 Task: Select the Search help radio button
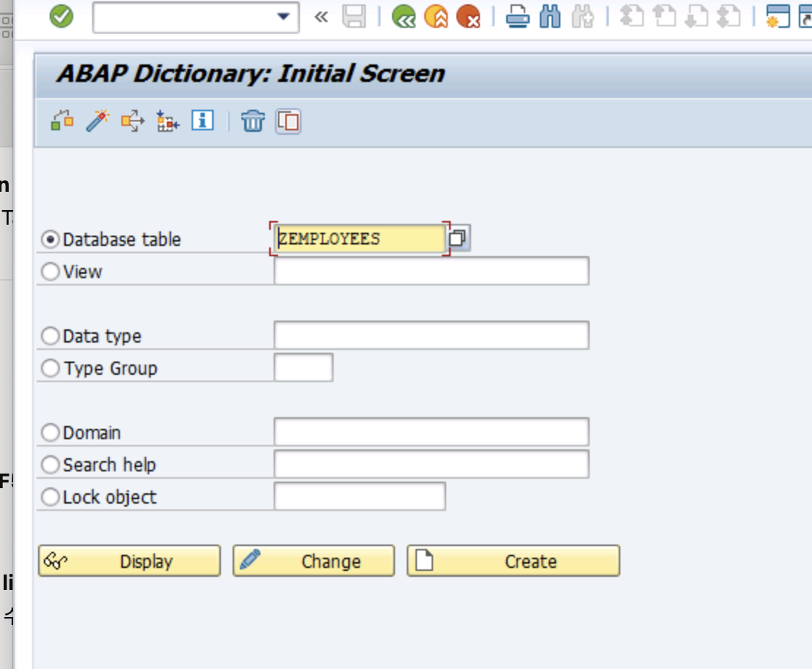(50, 464)
